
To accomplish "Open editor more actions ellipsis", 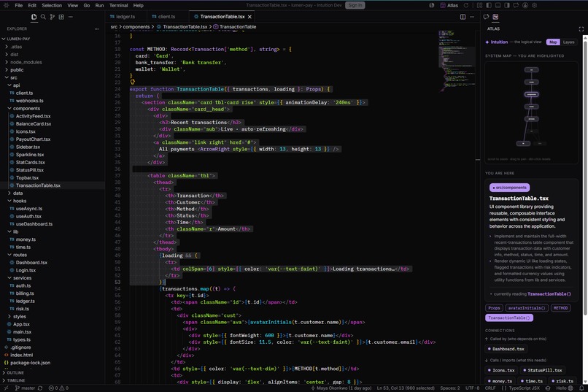I will click(x=472, y=17).
